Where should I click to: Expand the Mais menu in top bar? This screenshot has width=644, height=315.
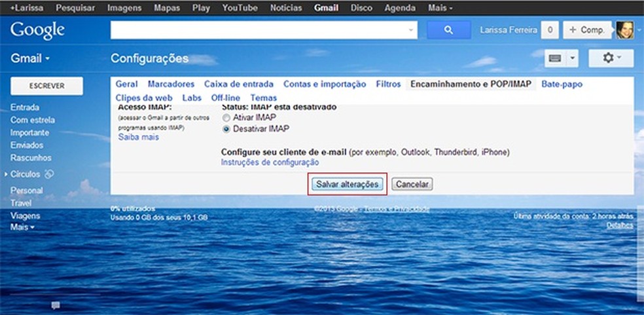click(440, 8)
